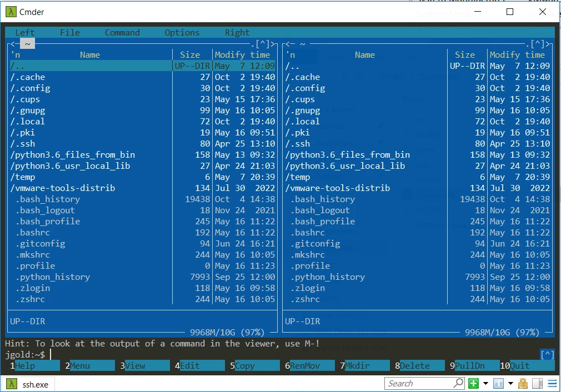Image resolution: width=561 pixels, height=392 pixels.
Task: Click the active console number icon
Action: (498, 384)
